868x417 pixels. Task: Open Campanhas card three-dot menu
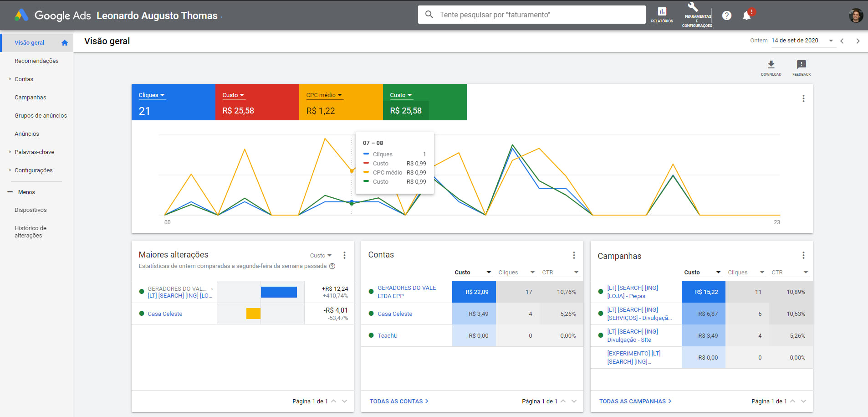click(x=803, y=255)
